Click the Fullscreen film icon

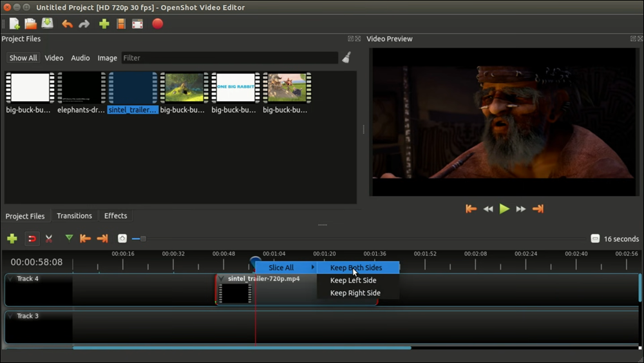(138, 24)
